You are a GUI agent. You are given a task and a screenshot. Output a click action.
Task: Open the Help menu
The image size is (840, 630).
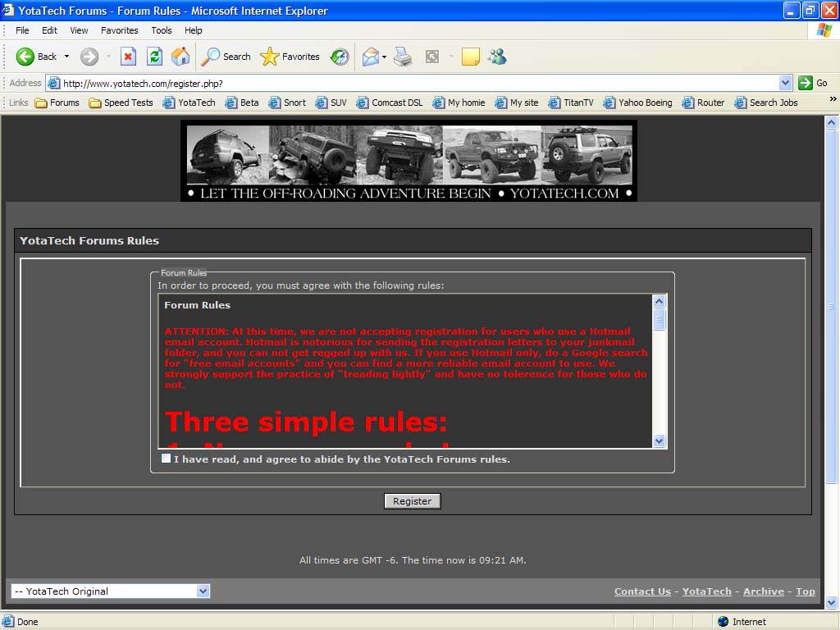click(194, 30)
